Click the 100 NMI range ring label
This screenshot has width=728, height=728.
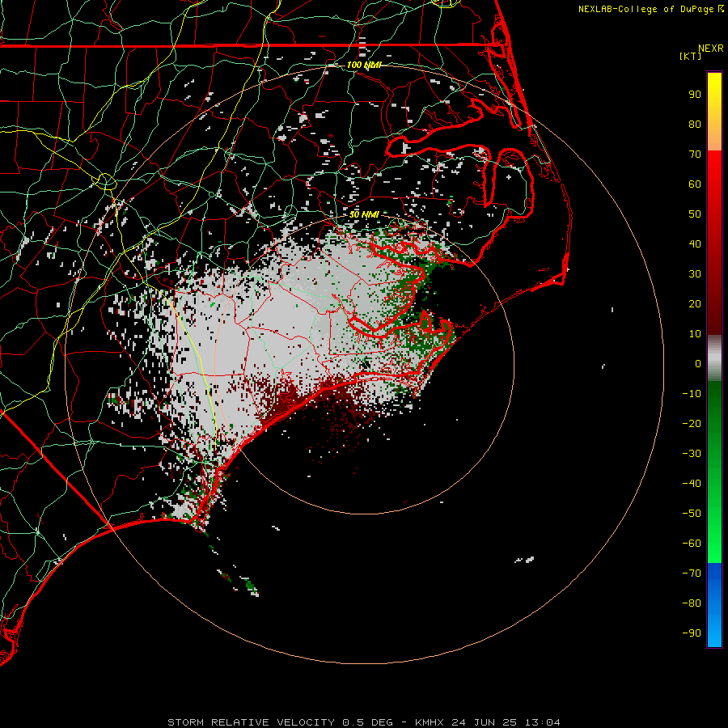364,65
